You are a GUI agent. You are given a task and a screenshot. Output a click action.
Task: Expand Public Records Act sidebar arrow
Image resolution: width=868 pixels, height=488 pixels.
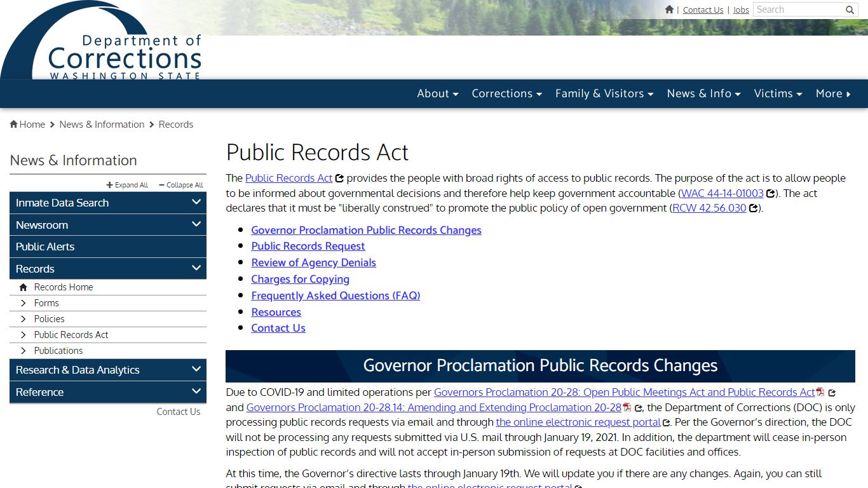coord(24,335)
